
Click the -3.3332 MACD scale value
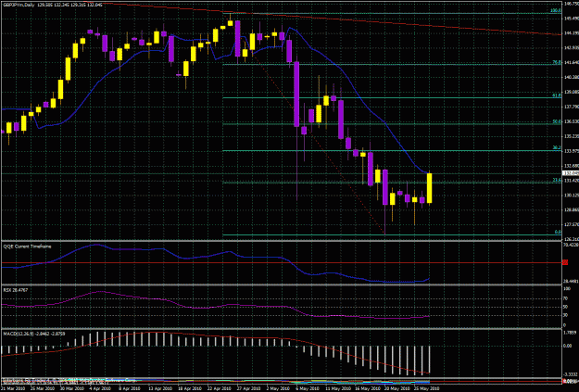coord(571,373)
